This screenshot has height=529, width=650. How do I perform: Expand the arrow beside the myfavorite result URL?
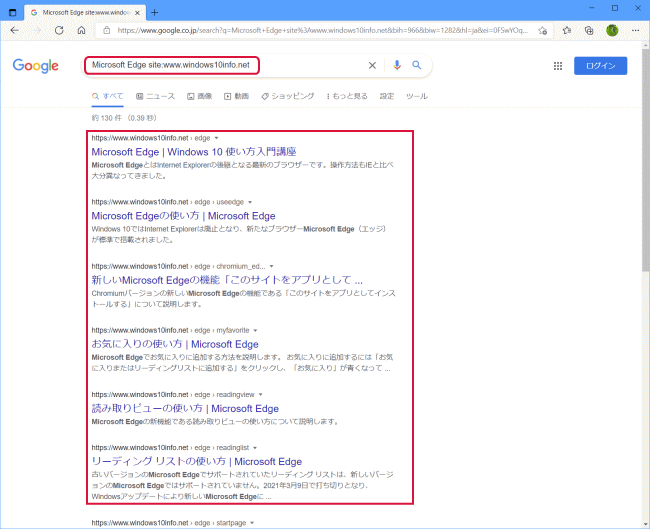point(255,330)
